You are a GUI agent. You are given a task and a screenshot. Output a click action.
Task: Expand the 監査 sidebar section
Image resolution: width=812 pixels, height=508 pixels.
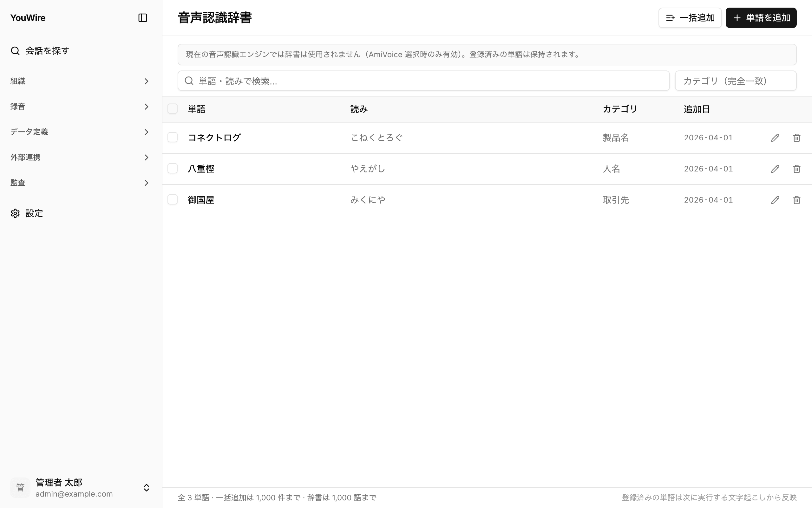[80, 183]
